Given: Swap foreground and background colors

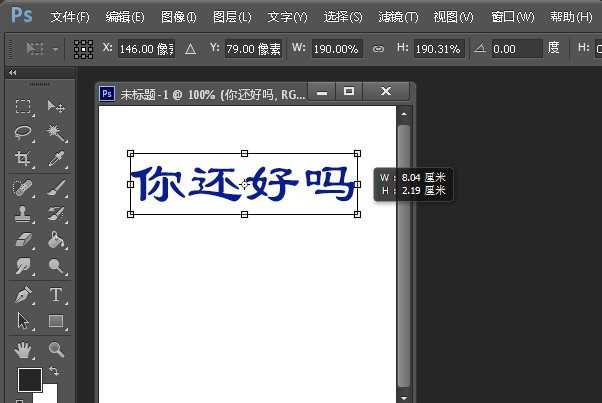Looking at the screenshot, I should click(x=54, y=372).
